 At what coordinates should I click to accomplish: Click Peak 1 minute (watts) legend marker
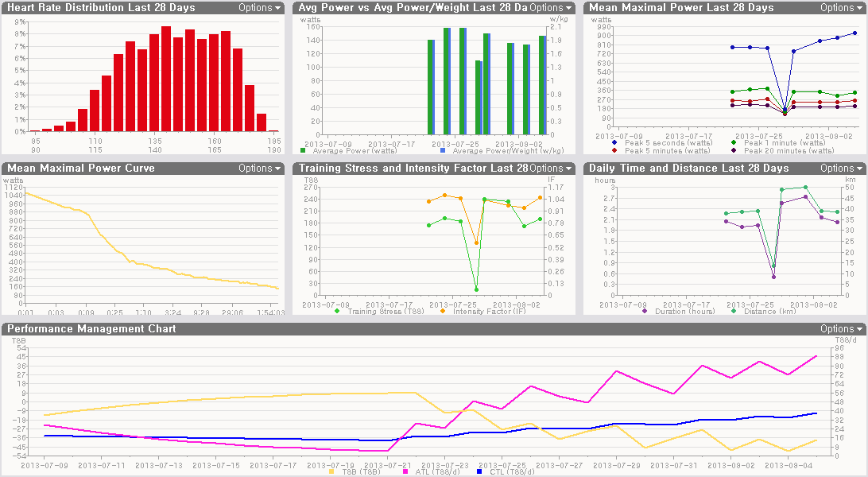tap(734, 143)
